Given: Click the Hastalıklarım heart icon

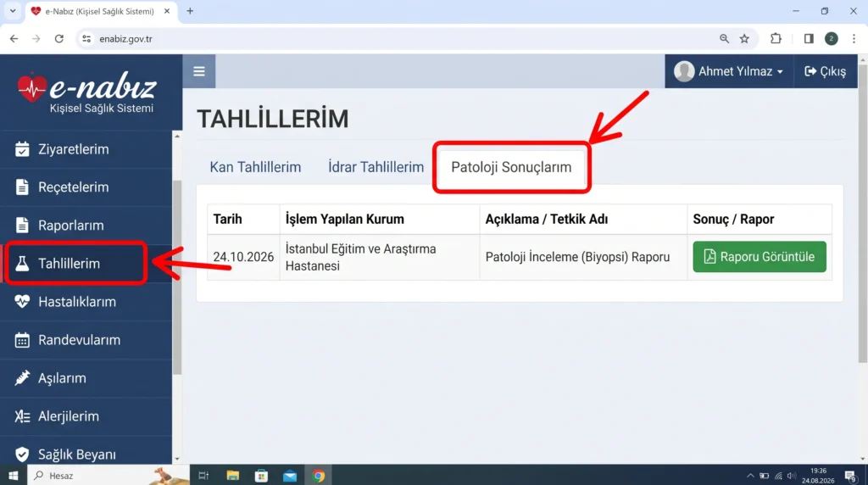Looking at the screenshot, I should (22, 301).
